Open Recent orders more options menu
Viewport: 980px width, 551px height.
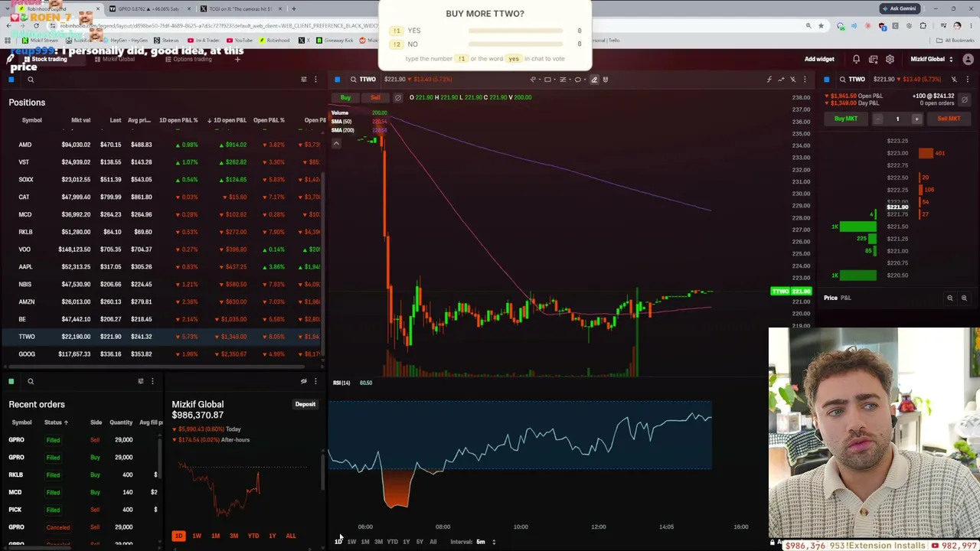[x=152, y=381]
